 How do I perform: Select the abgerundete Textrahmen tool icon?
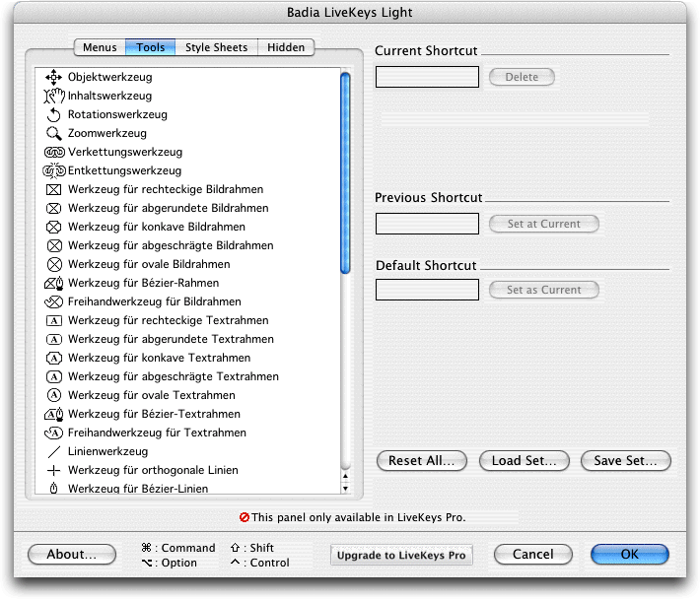[x=53, y=340]
